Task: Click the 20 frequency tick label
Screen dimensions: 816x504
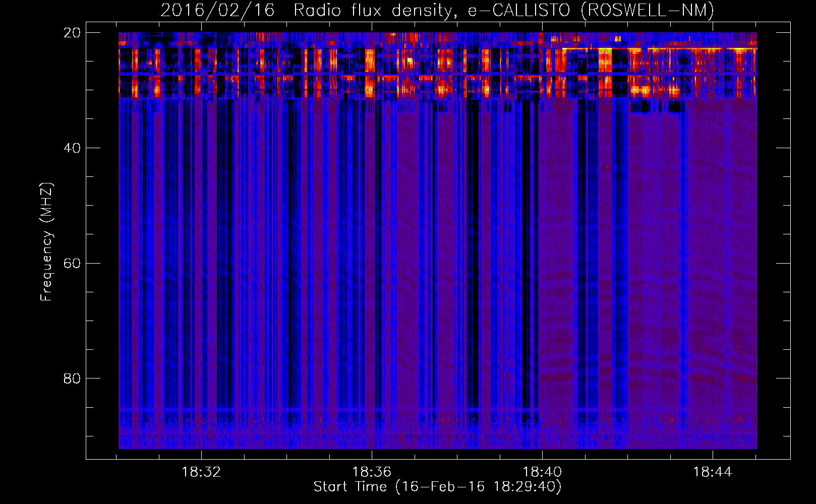Action: click(72, 33)
